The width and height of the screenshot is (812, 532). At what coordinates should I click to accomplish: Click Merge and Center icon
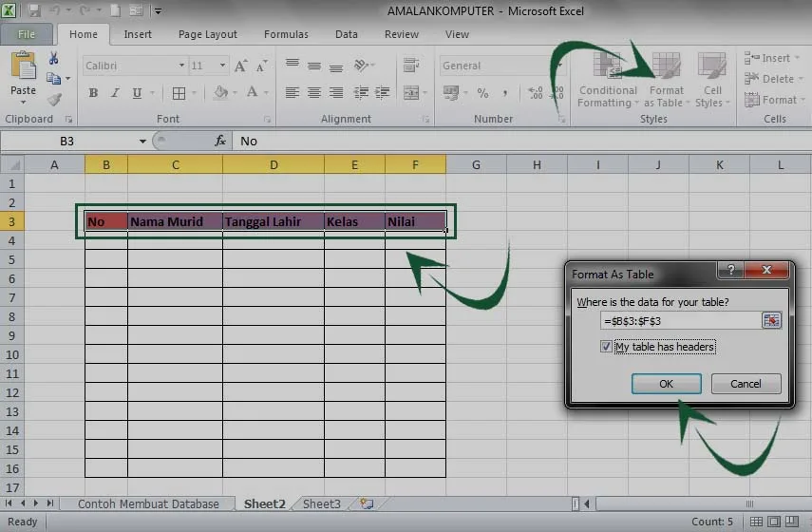(x=411, y=93)
